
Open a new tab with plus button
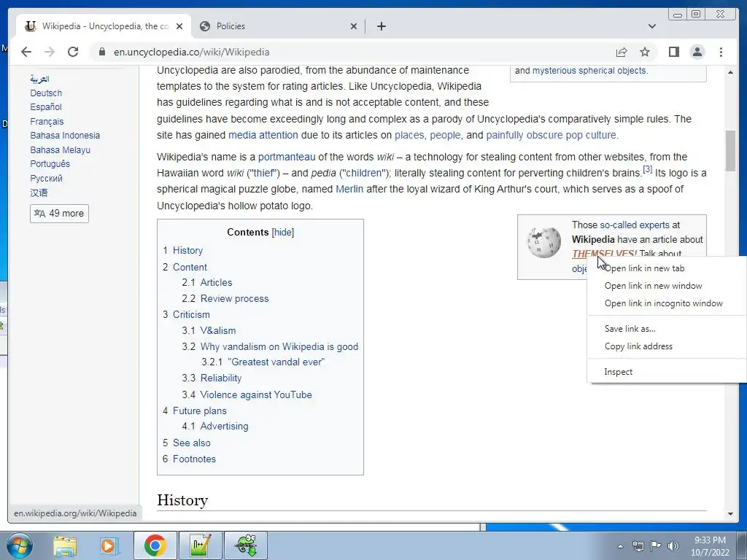(x=381, y=26)
